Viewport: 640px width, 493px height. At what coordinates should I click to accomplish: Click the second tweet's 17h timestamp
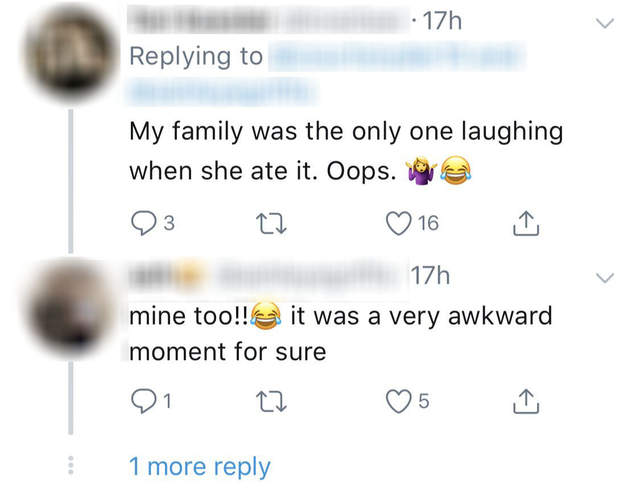tap(432, 275)
